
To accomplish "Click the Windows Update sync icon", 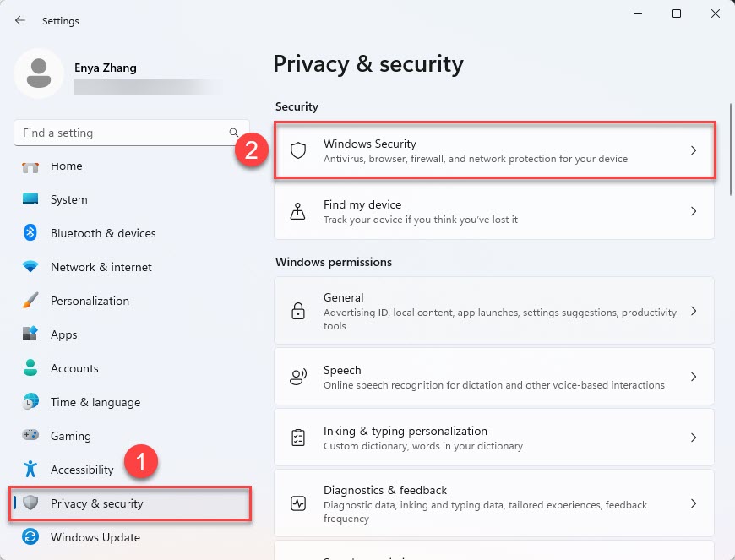I will (30, 536).
